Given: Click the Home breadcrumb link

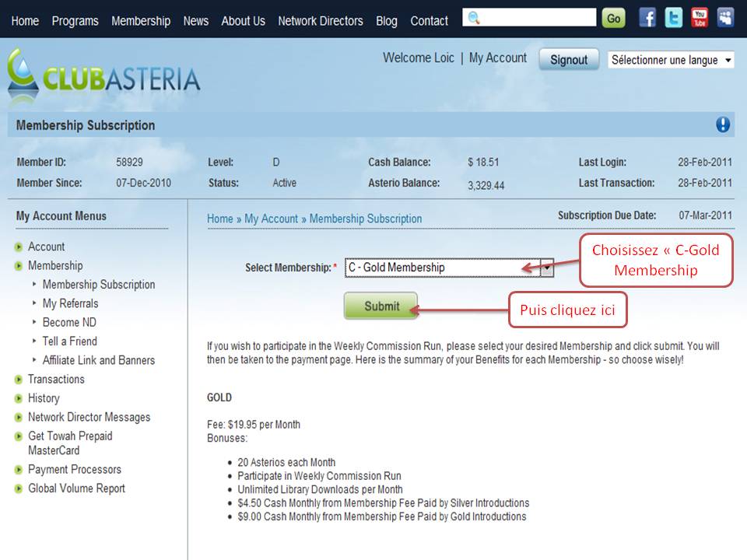Looking at the screenshot, I should 220,219.
